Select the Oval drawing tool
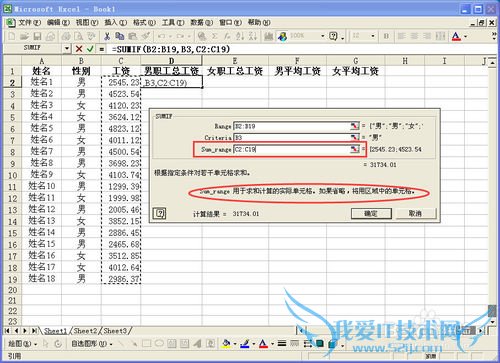Viewport: 500px width, 363px height. 159,343
